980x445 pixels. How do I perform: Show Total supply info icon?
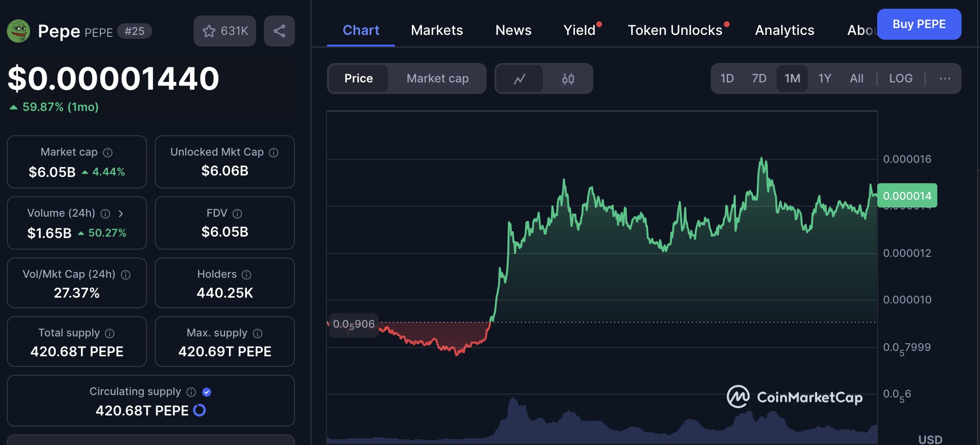110,334
